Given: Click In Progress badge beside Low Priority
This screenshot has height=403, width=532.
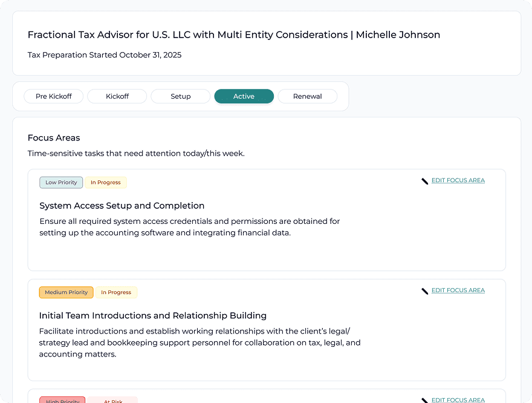Looking at the screenshot, I should tap(106, 182).
